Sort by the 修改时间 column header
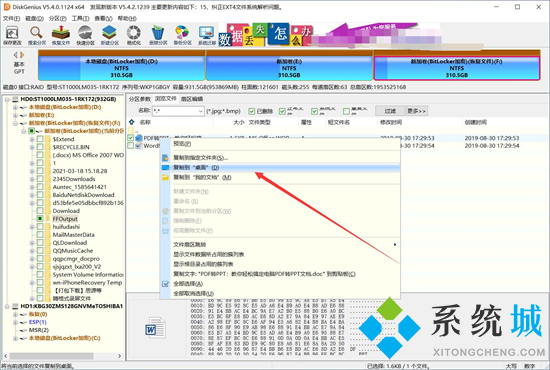The width and height of the screenshot is (550, 370). pyautogui.click(x=420, y=122)
